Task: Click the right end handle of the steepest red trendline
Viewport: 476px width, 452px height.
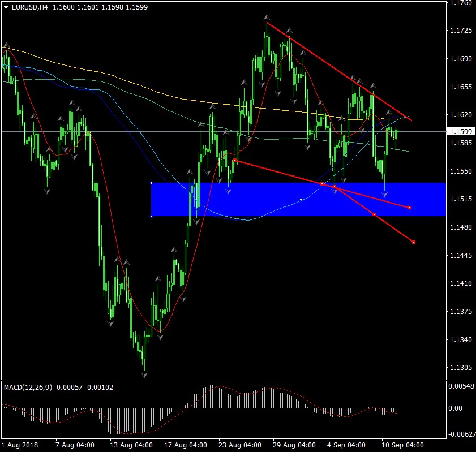Action: pyautogui.click(x=414, y=242)
